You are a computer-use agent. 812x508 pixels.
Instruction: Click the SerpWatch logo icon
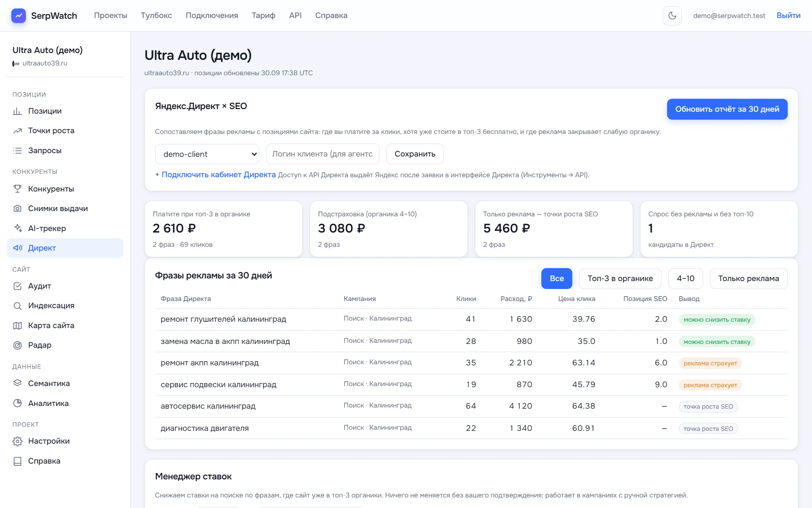pos(18,15)
